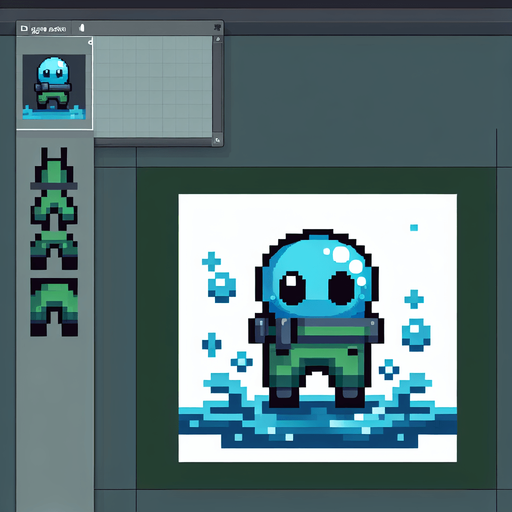512x512 pixels.
Task: Select the bottom green trousers sprite part
Action: coord(54,307)
